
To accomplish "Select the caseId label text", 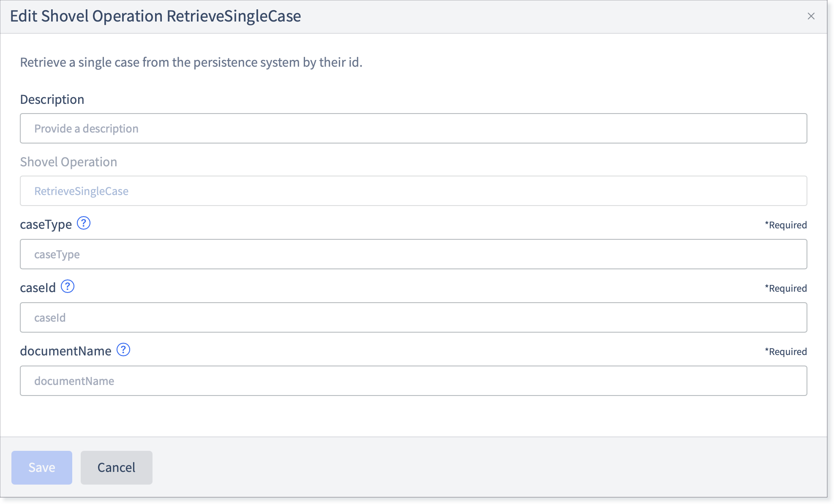I will point(38,288).
